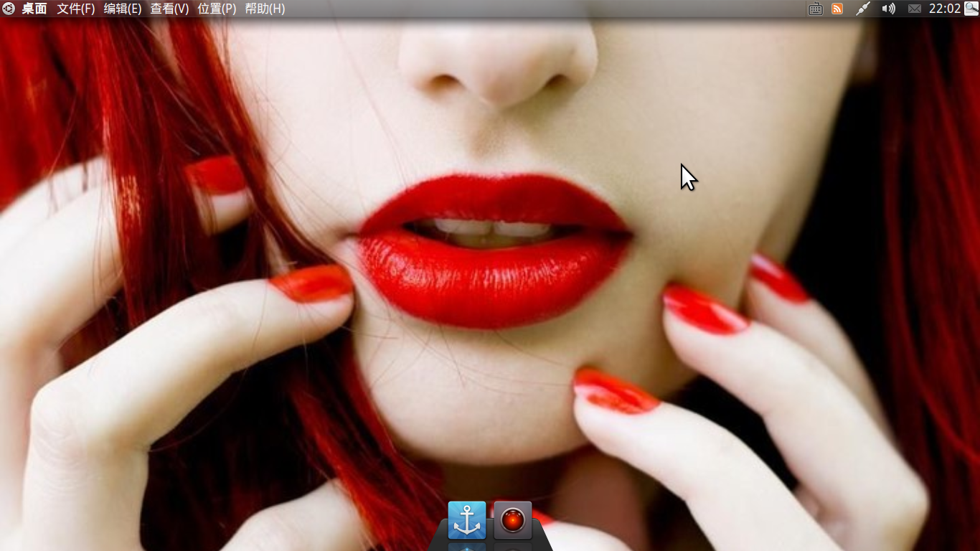Click the orange RSS feed indicator
This screenshot has height=551, width=980.
pos(837,9)
